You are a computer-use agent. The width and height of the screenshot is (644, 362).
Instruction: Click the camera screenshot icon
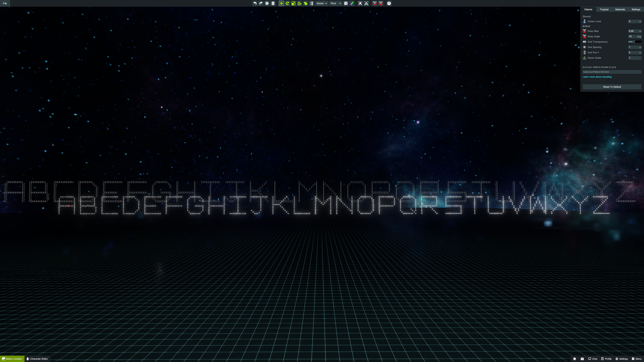pyautogui.click(x=582, y=359)
